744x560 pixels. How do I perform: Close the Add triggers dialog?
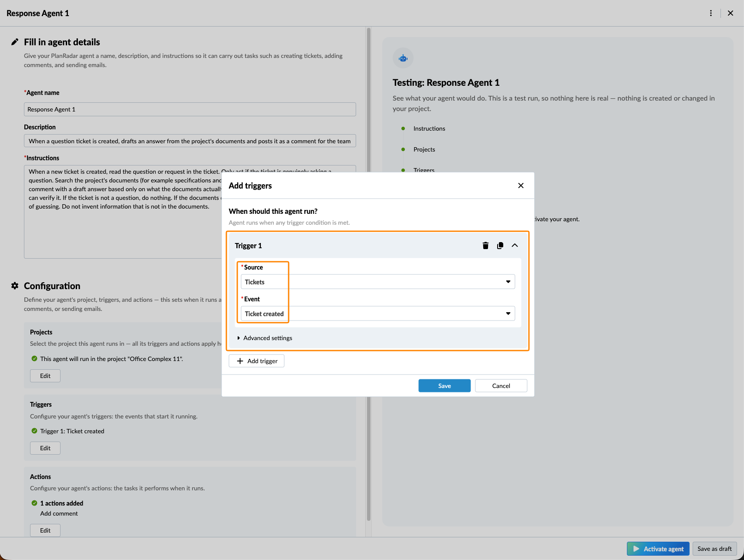(x=521, y=186)
